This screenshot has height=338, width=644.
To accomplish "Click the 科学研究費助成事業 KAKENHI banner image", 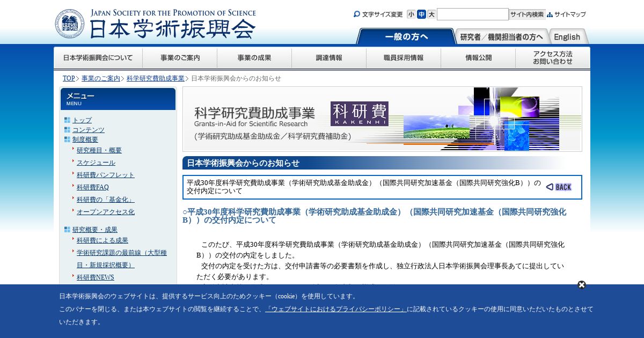I will point(382,119).
